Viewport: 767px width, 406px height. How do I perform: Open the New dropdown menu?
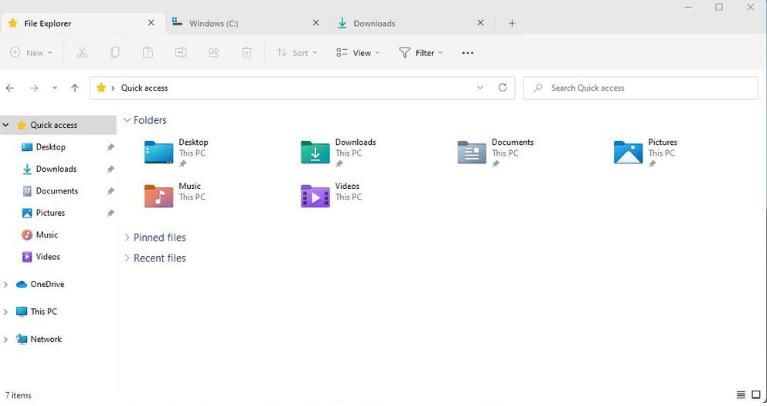click(31, 52)
